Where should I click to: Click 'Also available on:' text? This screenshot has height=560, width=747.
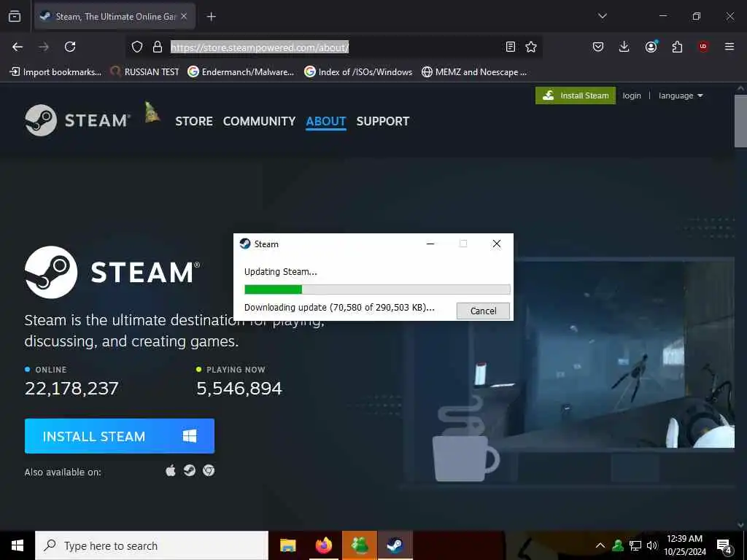(63, 472)
